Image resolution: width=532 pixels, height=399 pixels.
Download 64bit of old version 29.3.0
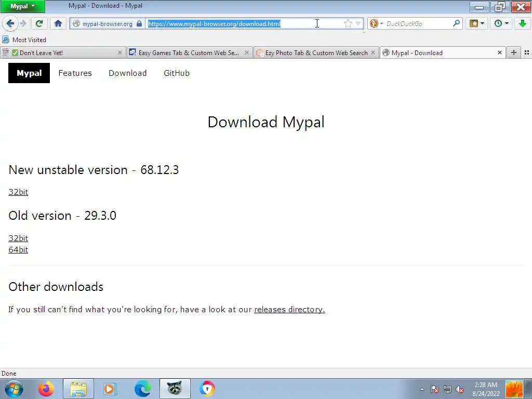coord(18,250)
